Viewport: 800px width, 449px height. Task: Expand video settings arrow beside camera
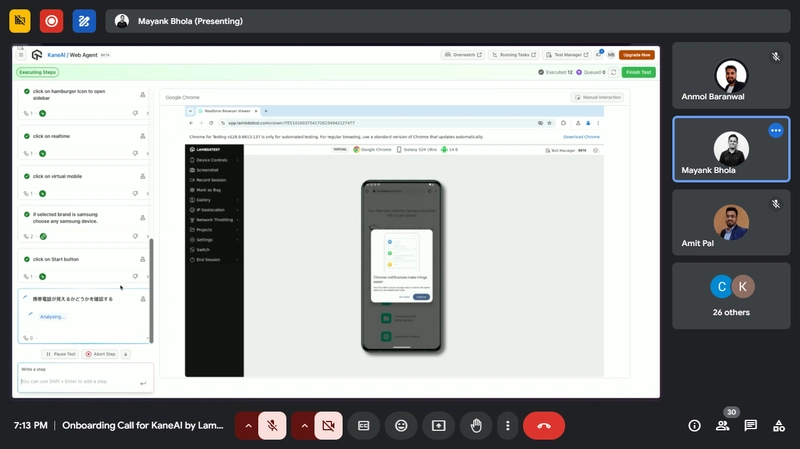pyautogui.click(x=304, y=426)
